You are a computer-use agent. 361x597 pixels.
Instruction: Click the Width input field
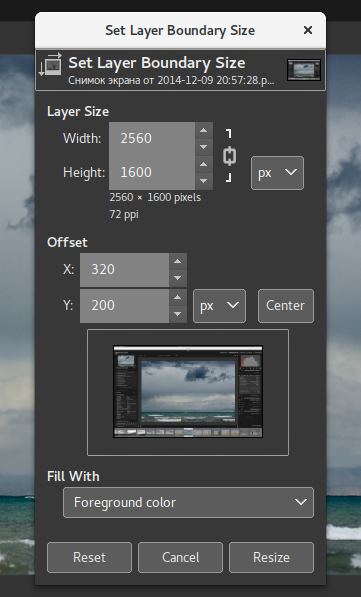(x=152, y=139)
